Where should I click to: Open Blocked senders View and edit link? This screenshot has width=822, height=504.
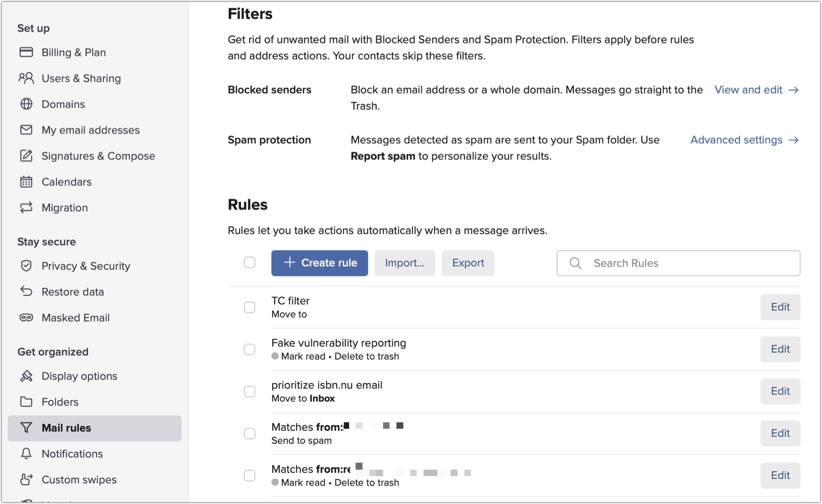756,90
